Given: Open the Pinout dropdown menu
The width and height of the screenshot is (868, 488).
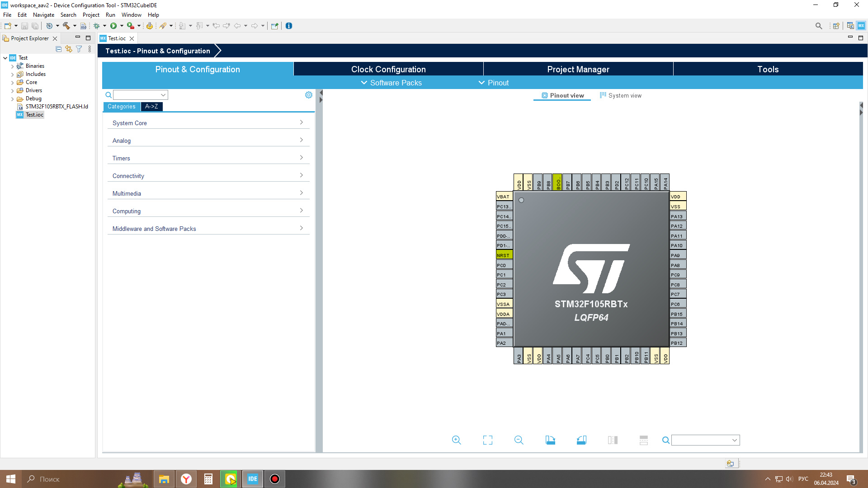Looking at the screenshot, I should [494, 83].
